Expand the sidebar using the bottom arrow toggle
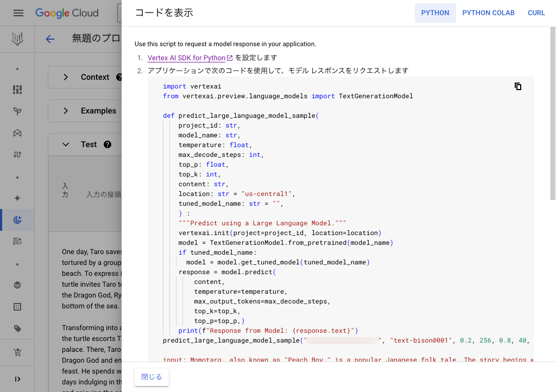The height and width of the screenshot is (392, 556). (17, 379)
